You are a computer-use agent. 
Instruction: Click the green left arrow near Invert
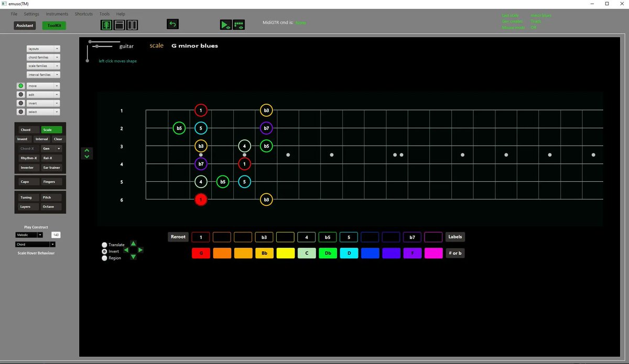click(x=126, y=250)
